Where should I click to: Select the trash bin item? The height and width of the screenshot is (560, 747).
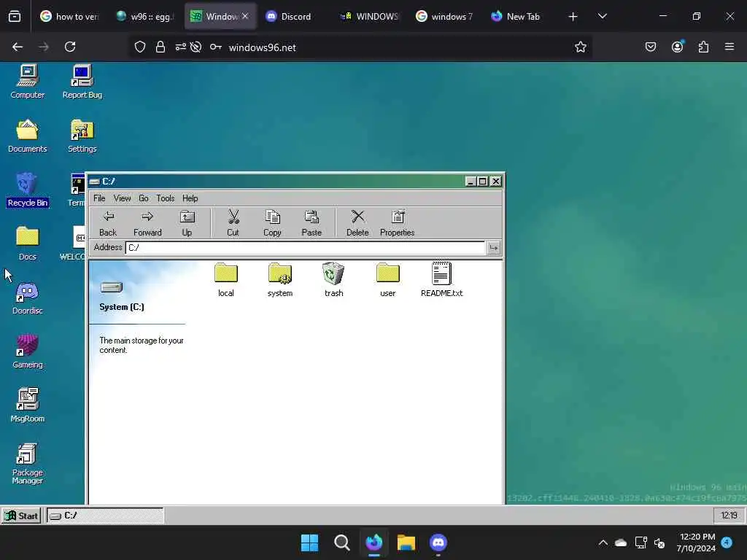(x=333, y=280)
